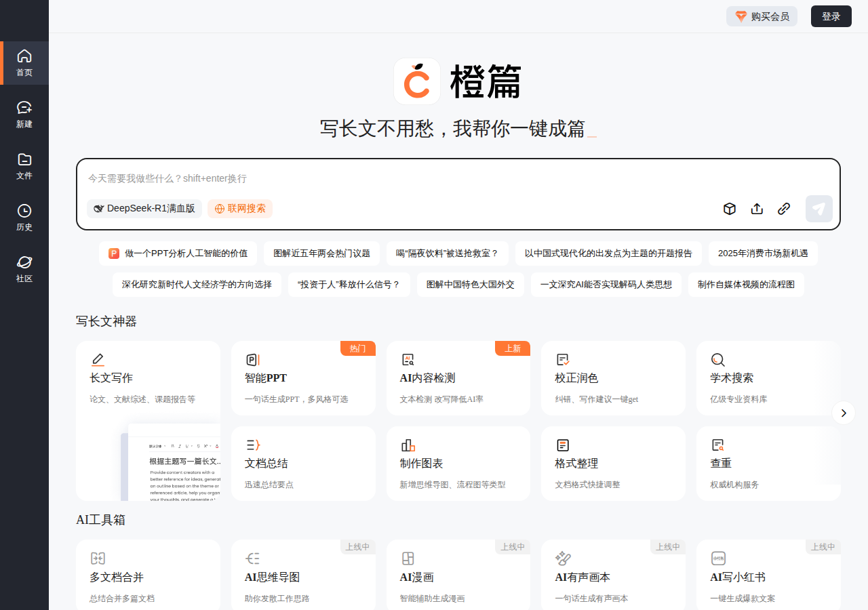Toggle the 联网搜索 web search option
868x610 pixels.
click(240, 209)
